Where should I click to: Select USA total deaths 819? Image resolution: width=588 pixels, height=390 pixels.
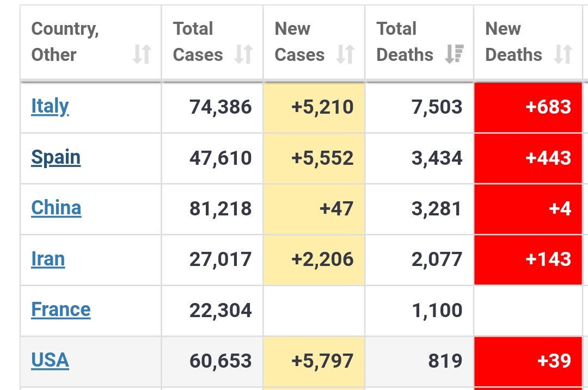pos(445,361)
